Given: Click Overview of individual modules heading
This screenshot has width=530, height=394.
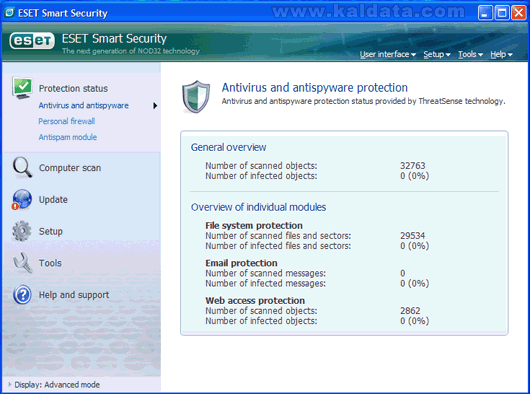Looking at the screenshot, I should pyautogui.click(x=258, y=207).
